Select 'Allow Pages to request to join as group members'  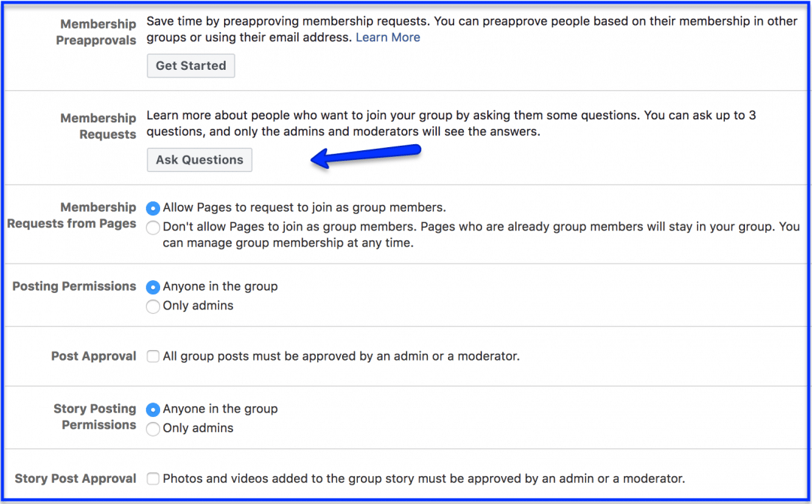click(153, 208)
